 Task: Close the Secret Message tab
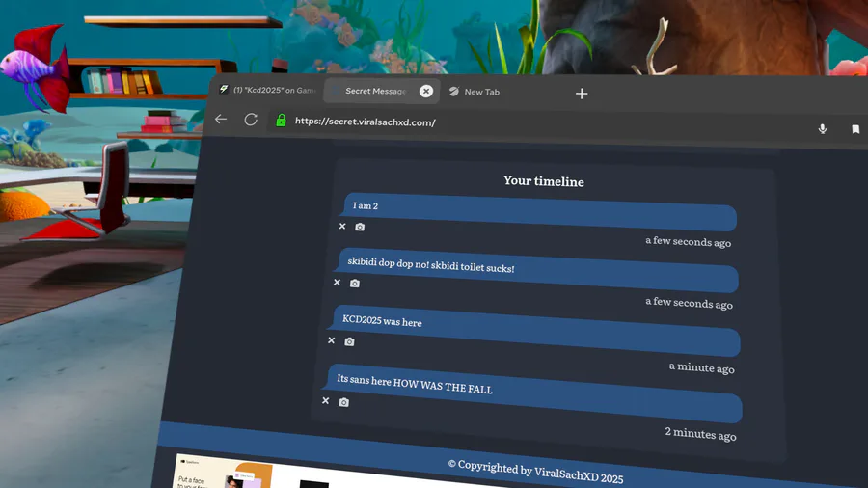[425, 91]
